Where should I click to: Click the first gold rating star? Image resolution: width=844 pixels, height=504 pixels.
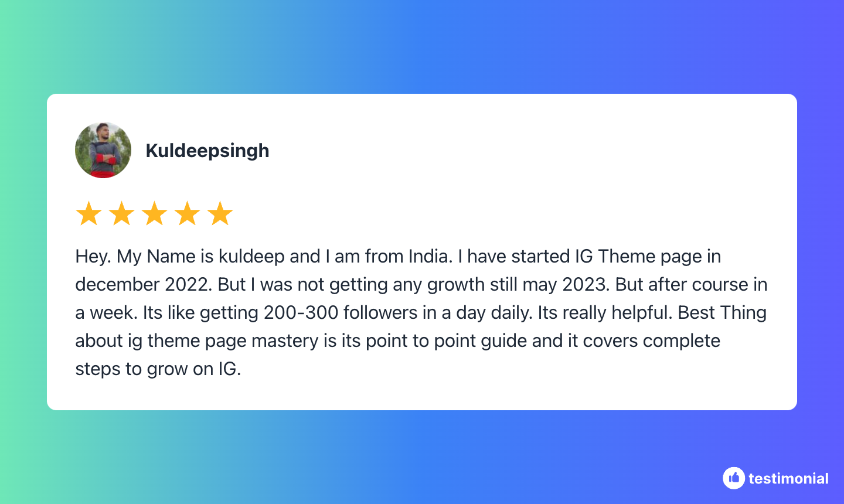point(89,213)
